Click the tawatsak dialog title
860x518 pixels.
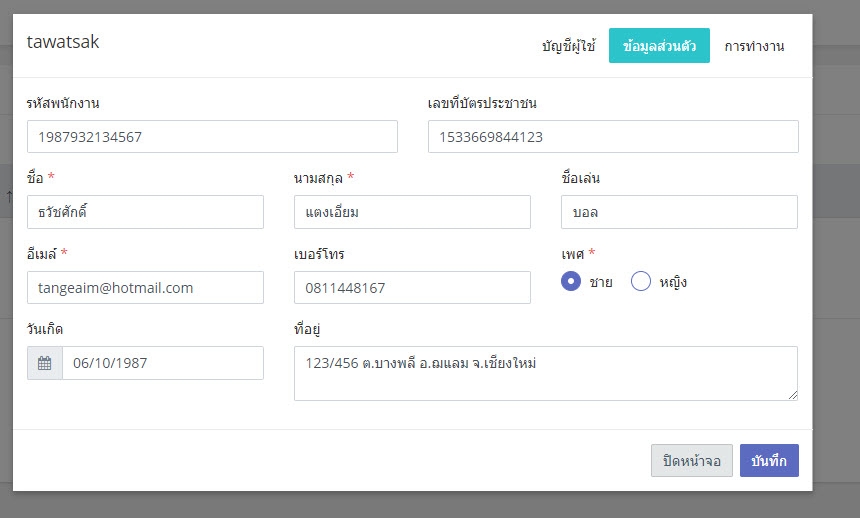pyautogui.click(x=63, y=42)
